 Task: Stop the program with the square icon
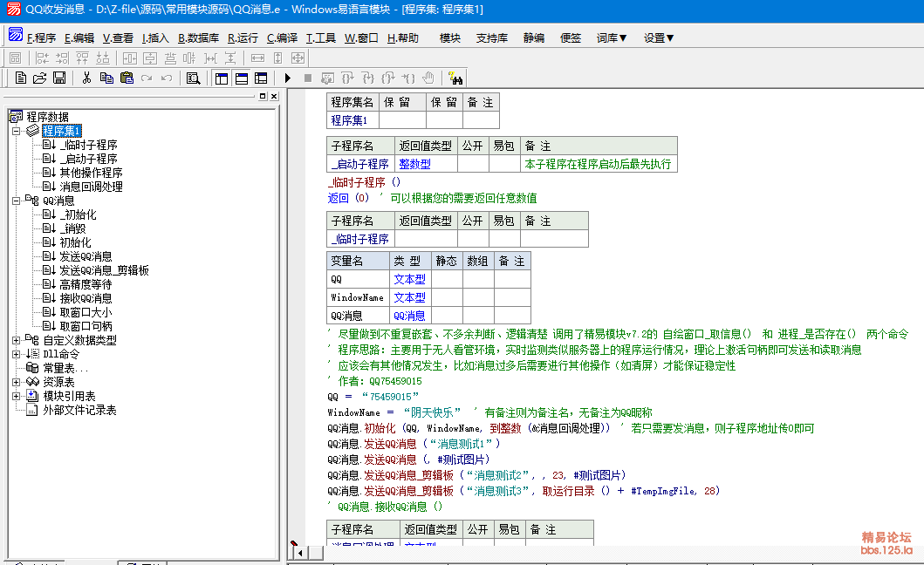(308, 78)
